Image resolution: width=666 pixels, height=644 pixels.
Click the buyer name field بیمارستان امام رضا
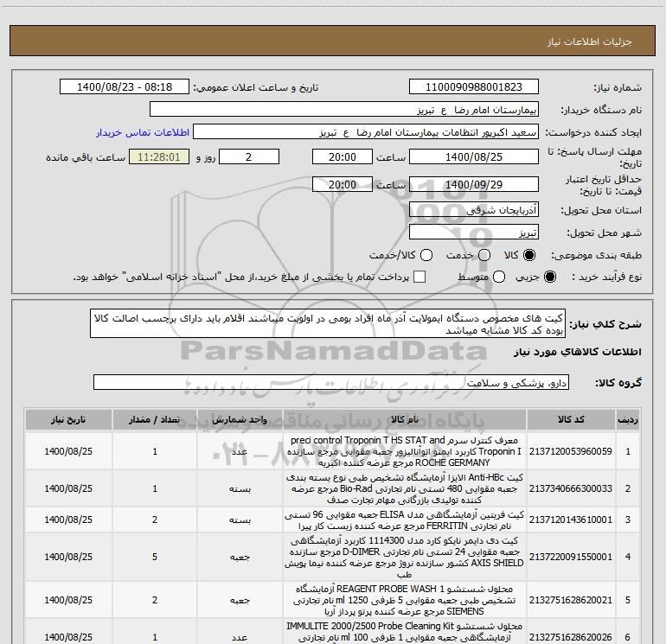[x=344, y=110]
